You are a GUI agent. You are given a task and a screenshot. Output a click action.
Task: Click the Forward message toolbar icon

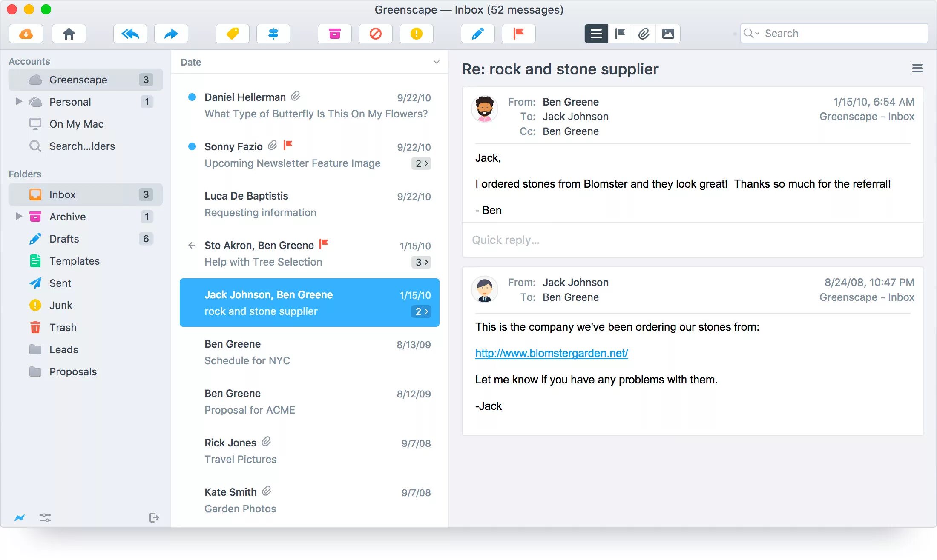[x=171, y=33]
